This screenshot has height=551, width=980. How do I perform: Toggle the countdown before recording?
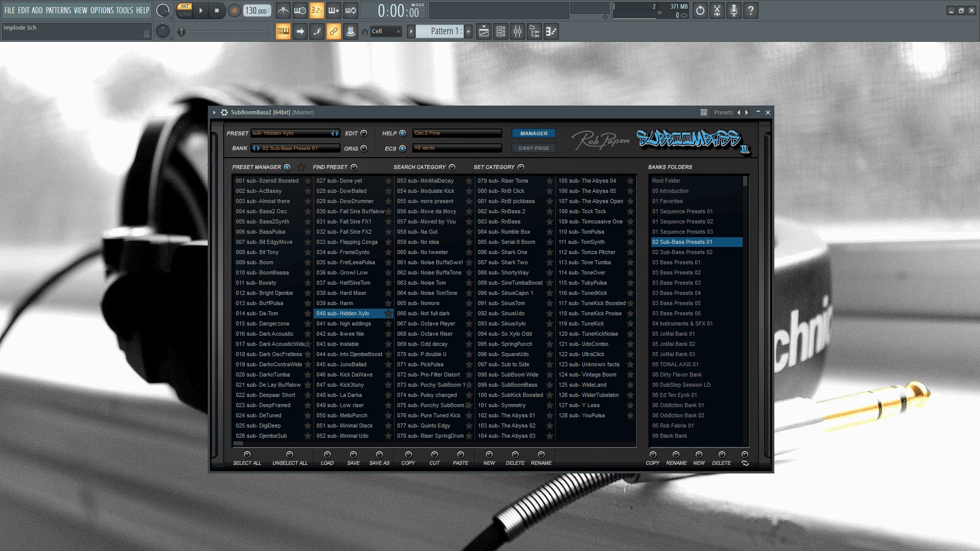tap(317, 10)
